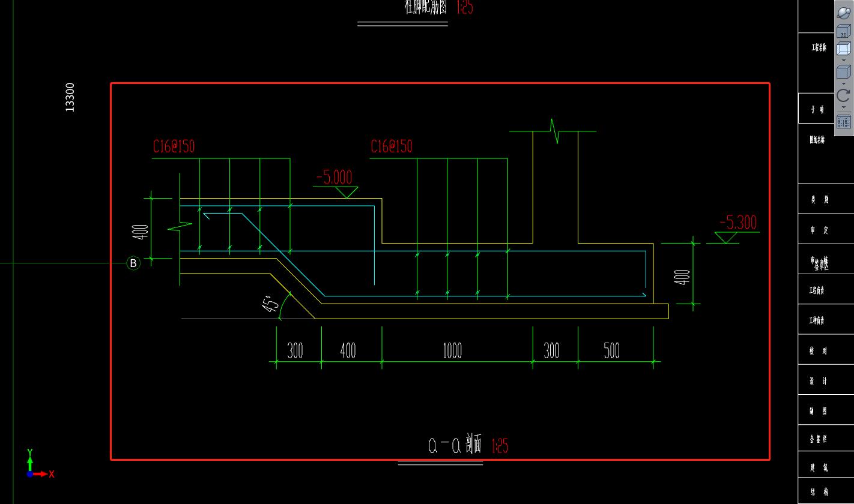854x504 pixels.
Task: Switch to the 3D view cube
Action: (x=844, y=31)
